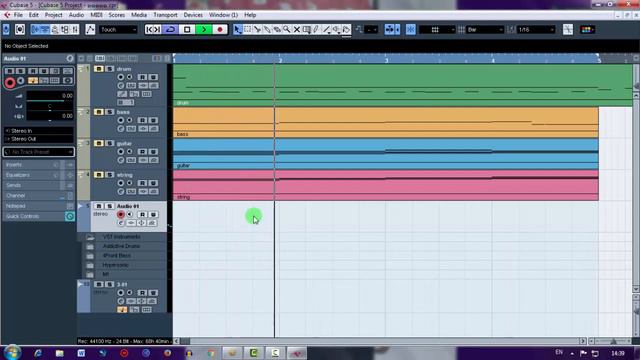Toggle the Cycle loop button
Image resolution: width=640 pixels, height=360 pixels.
pos(171,29)
